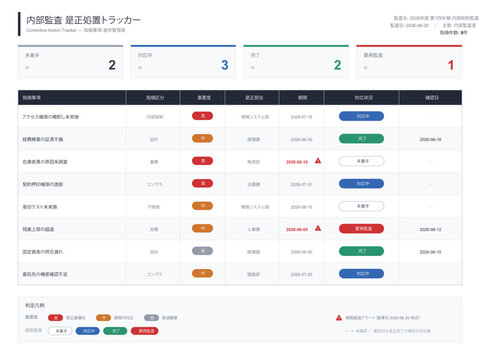Select the row titled 在庫差異の原因未調査
The width and height of the screenshot is (480, 360).
pos(240,161)
